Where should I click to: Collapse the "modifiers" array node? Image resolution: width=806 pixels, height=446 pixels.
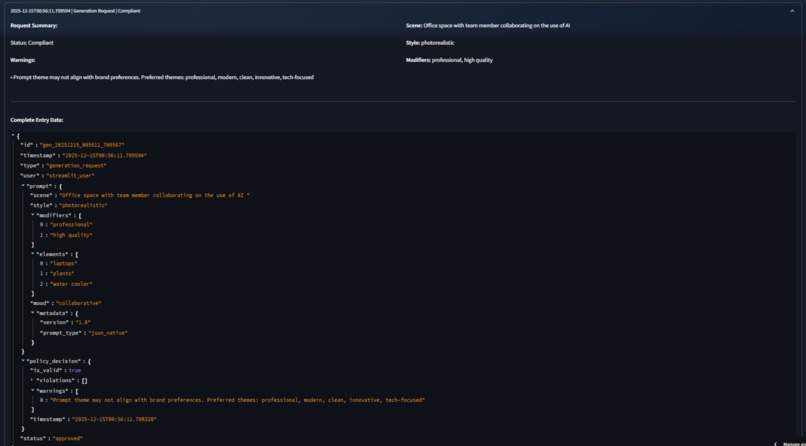pyautogui.click(x=32, y=215)
